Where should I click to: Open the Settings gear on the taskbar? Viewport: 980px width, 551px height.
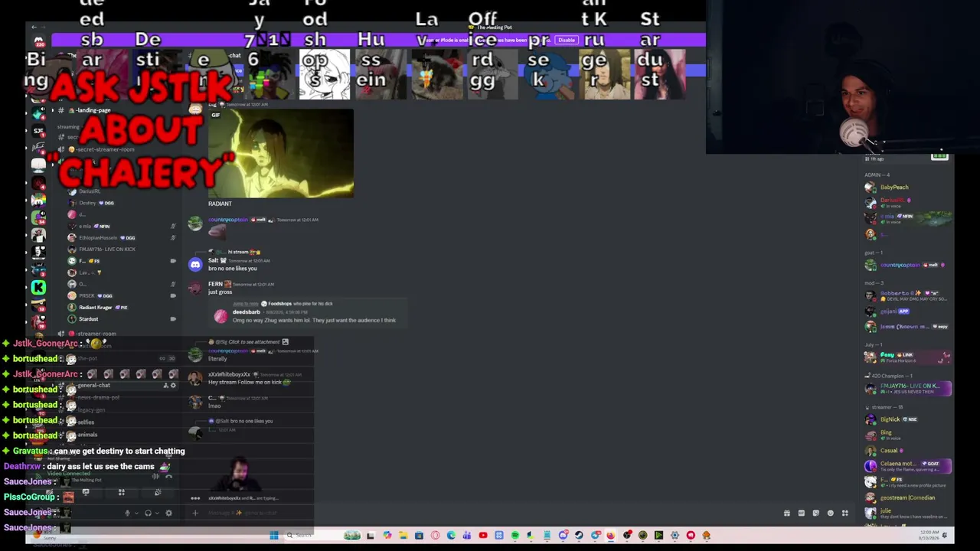point(675,536)
